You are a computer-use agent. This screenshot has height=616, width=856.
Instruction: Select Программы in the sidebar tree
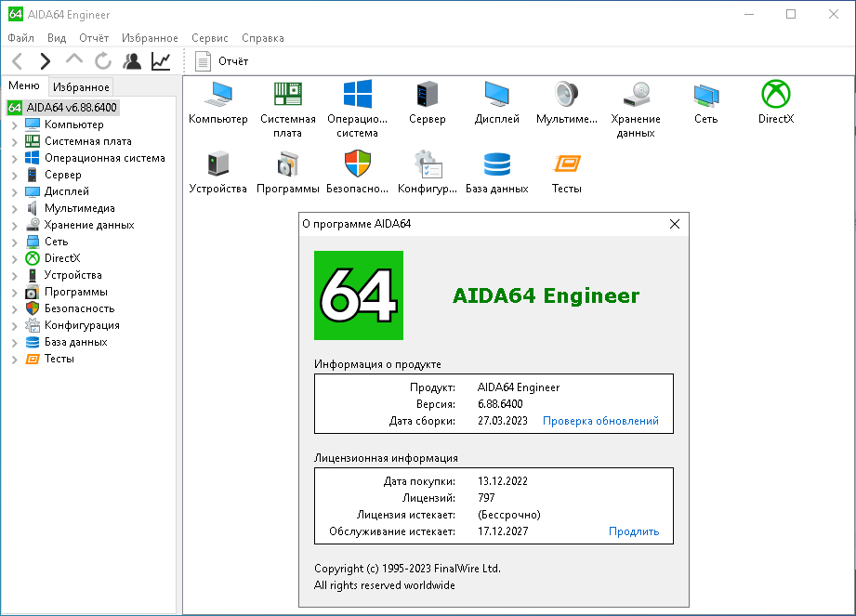click(76, 292)
